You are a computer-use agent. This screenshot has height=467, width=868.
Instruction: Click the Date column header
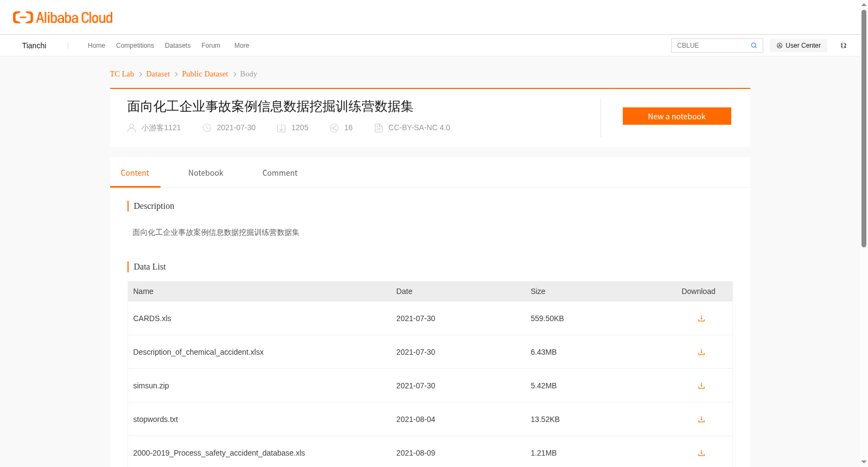click(404, 291)
